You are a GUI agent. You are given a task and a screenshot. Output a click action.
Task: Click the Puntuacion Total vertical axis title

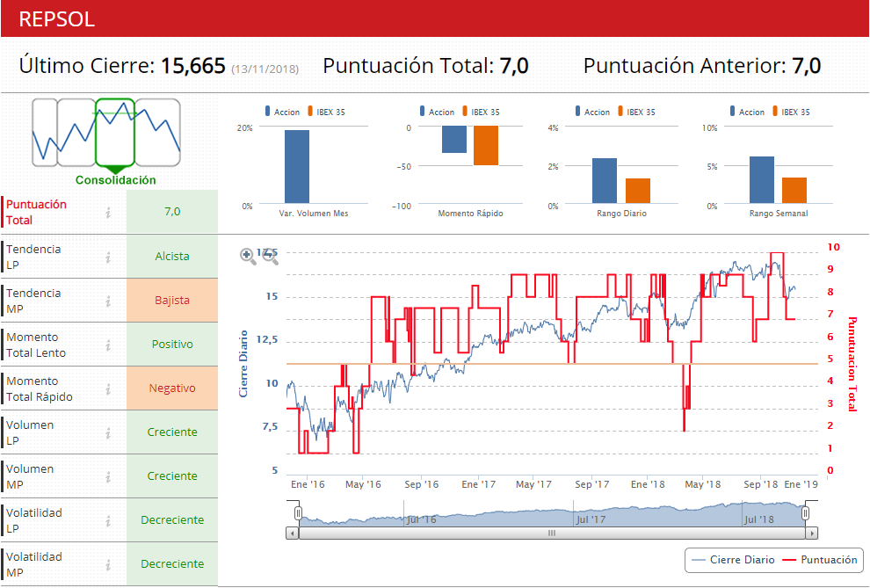tap(852, 364)
